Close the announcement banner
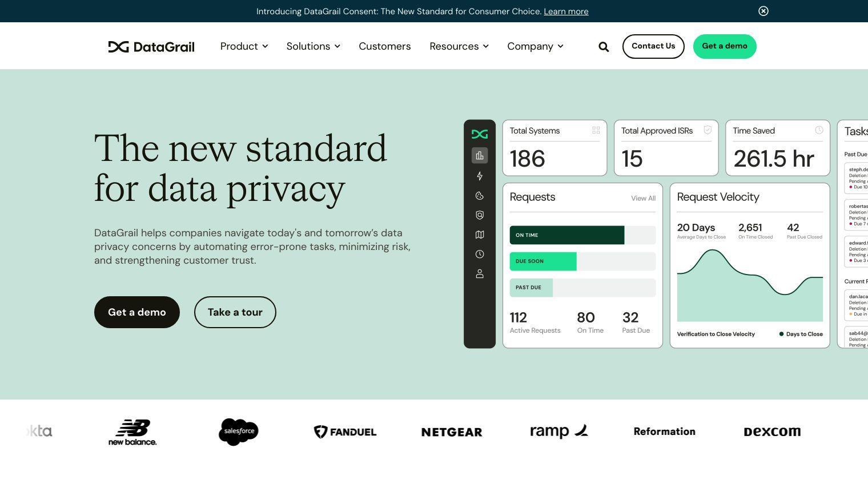The height and width of the screenshot is (488, 868). (x=763, y=11)
